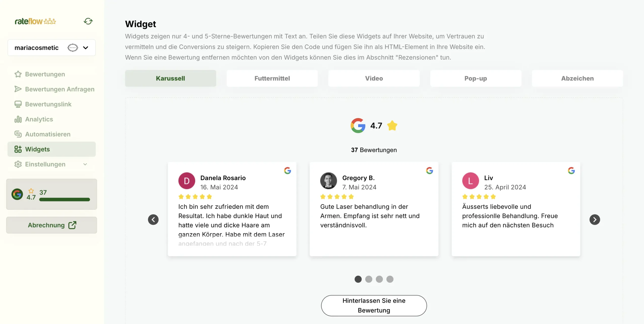Expand the Einstellungen submenu chevron
This screenshot has height=324, width=644.
85,164
